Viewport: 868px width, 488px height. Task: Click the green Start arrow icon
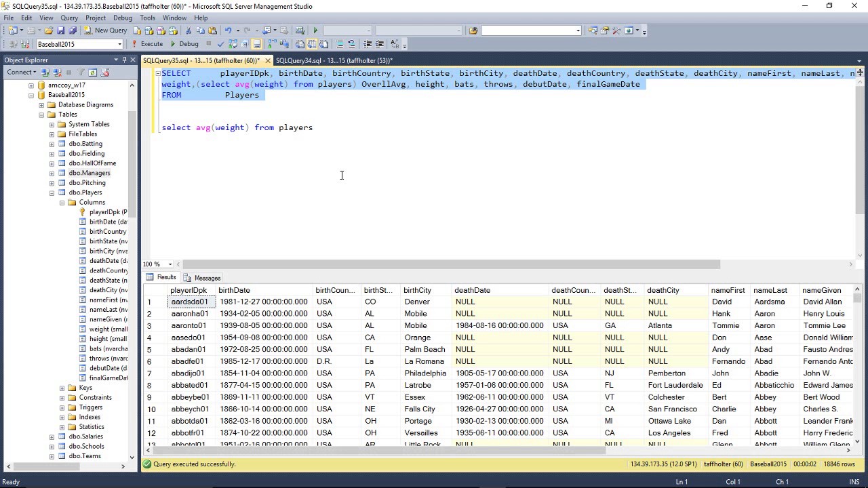click(x=315, y=30)
